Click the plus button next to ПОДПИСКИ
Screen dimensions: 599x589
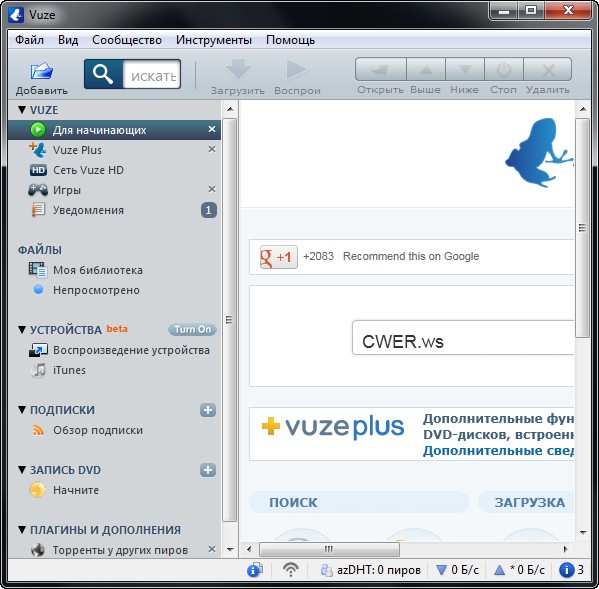tap(208, 410)
